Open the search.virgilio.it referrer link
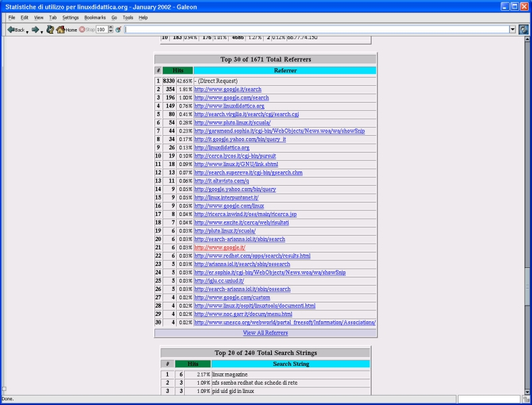532x405 pixels. tap(246, 115)
